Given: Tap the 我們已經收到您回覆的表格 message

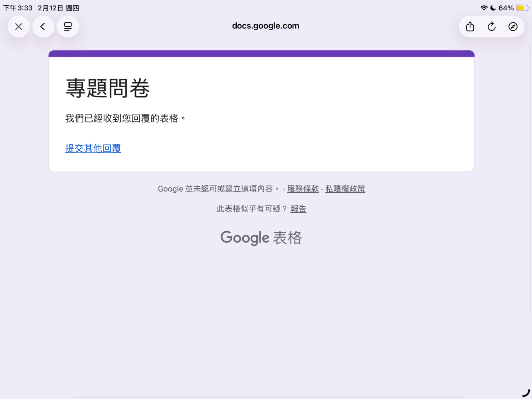Looking at the screenshot, I should [x=126, y=119].
